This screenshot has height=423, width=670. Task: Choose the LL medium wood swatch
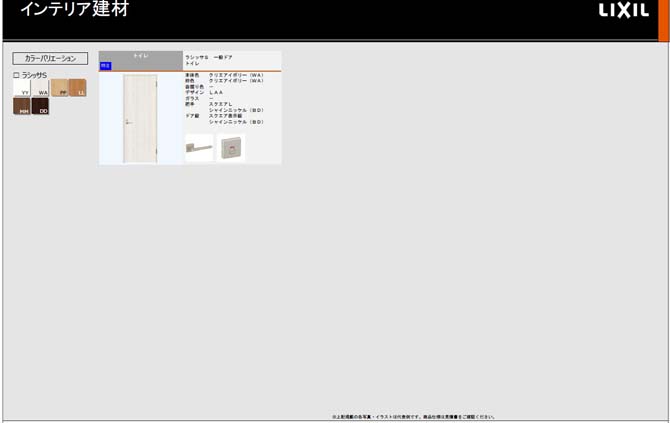(x=78, y=88)
